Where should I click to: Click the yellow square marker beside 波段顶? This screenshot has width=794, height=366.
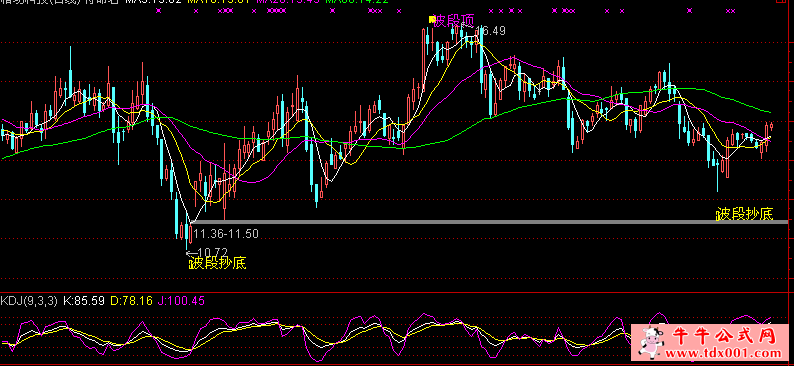(x=432, y=19)
